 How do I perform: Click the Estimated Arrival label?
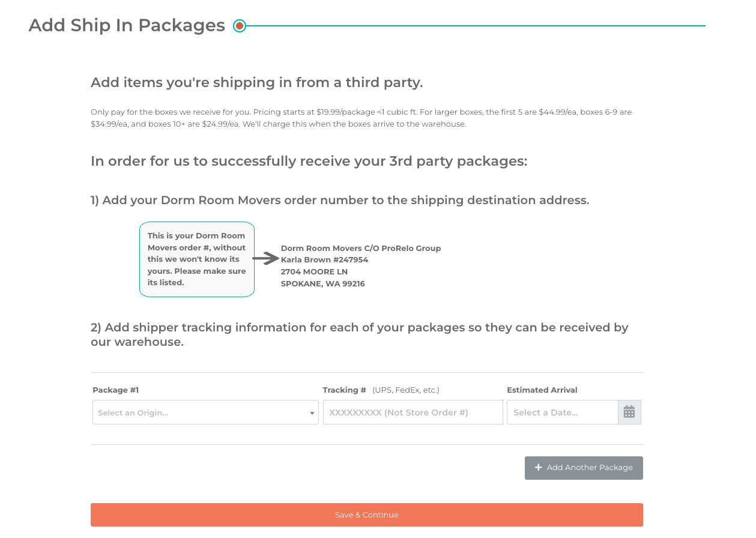pyautogui.click(x=542, y=390)
